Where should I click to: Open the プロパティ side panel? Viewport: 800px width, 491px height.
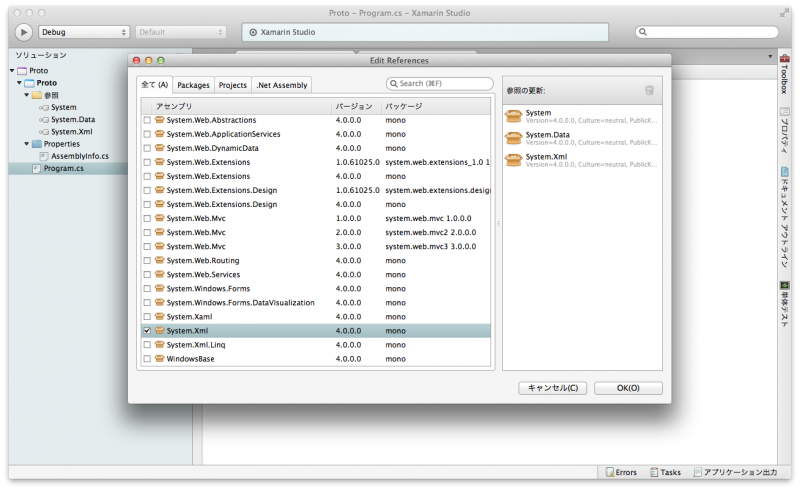pos(785,131)
